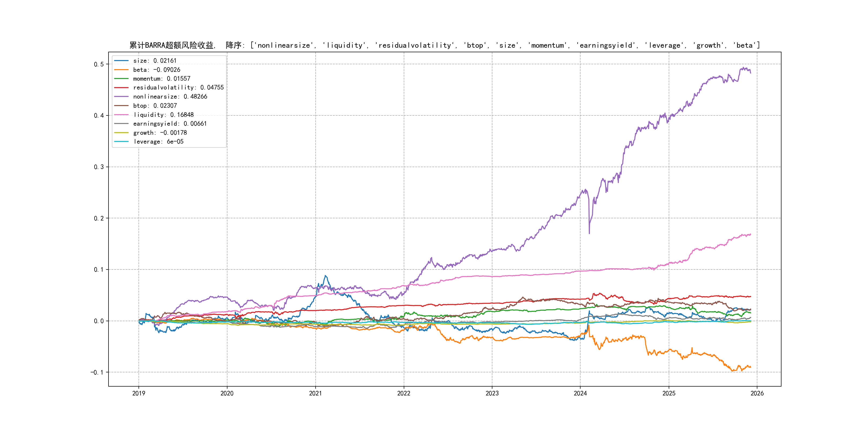Select the residualvolatility: 0.04755 legend label
Viewport: 868px width, 434px height.
178,88
